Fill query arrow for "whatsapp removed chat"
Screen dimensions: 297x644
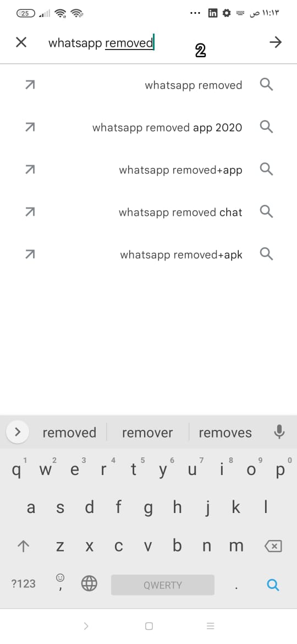30,212
